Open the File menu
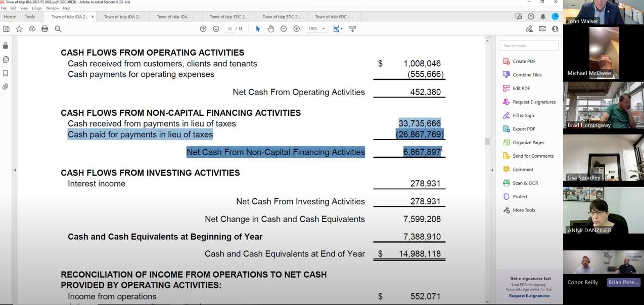Viewport: 644px width, 305px height. (4, 8)
